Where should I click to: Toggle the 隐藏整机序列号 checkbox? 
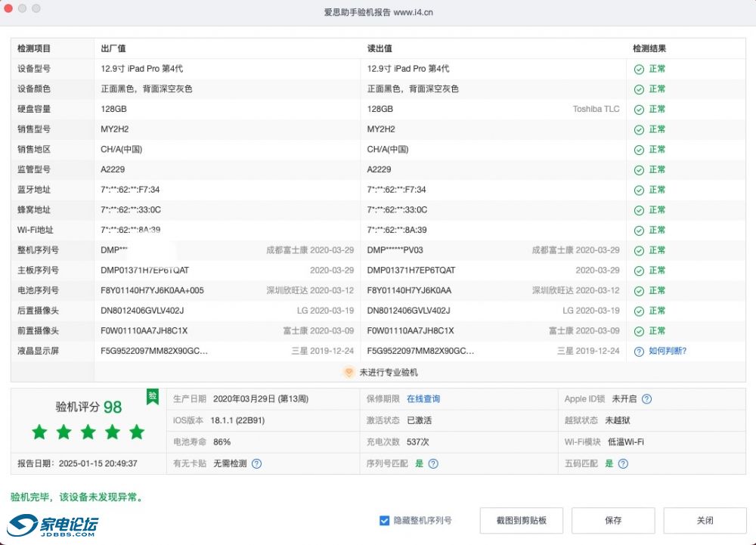(384, 520)
